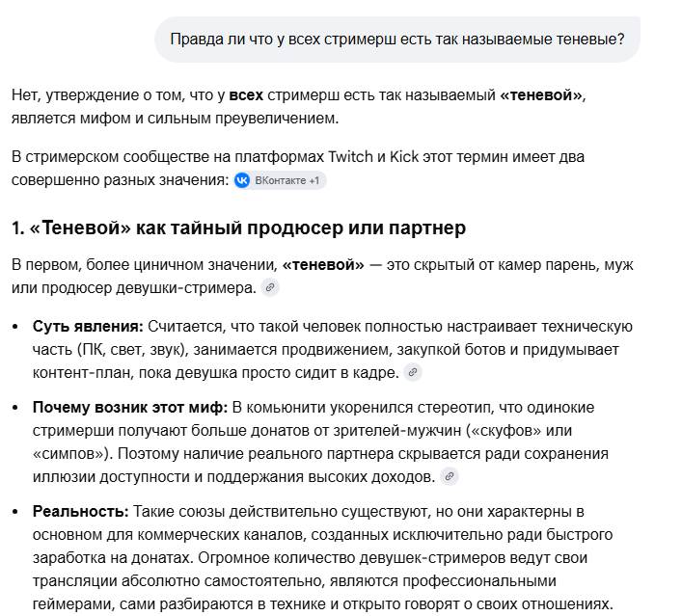The width and height of the screenshot is (682, 616).
Task: Click the bullet marker beside «Реальность»
Action: (15, 512)
